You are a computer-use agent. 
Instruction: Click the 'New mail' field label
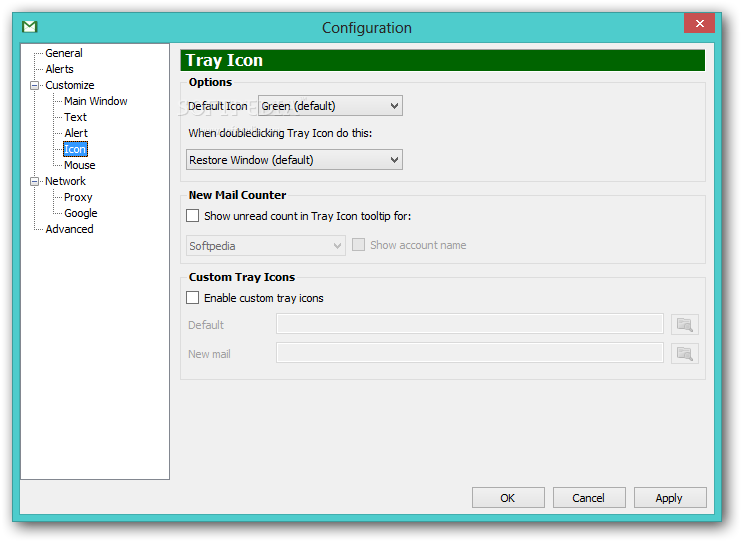click(209, 354)
